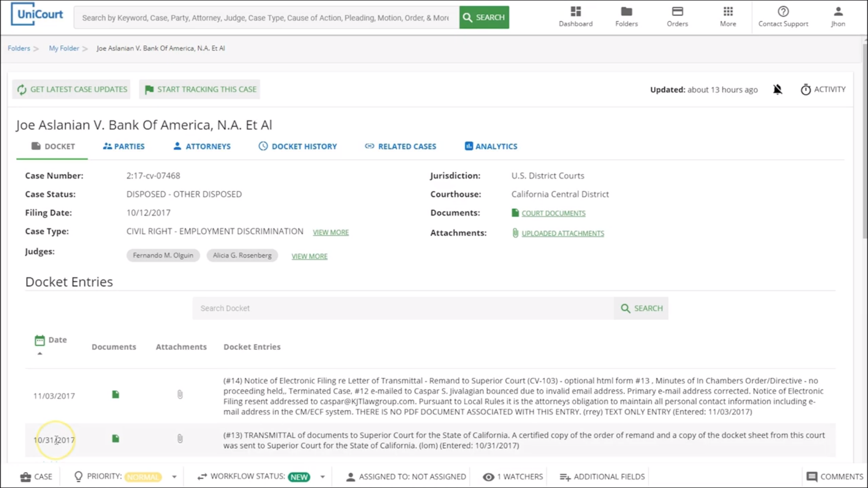Switch to the Parties tab
This screenshot has width=868, height=488.
[x=123, y=146]
